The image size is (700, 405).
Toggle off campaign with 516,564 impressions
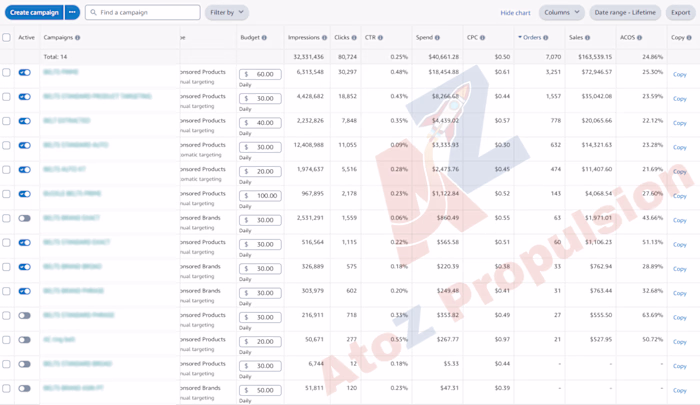pyautogui.click(x=25, y=242)
